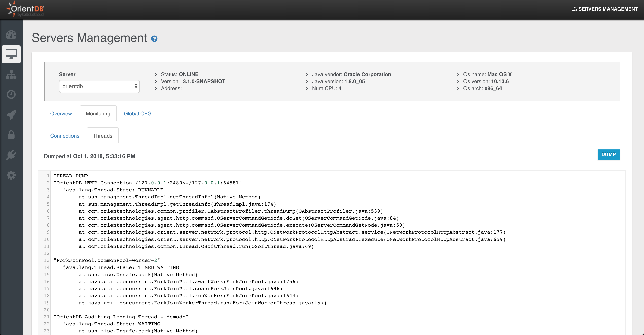This screenshot has height=335, width=644.
Task: Click the clock history sidebar icon
Action: (x=11, y=94)
